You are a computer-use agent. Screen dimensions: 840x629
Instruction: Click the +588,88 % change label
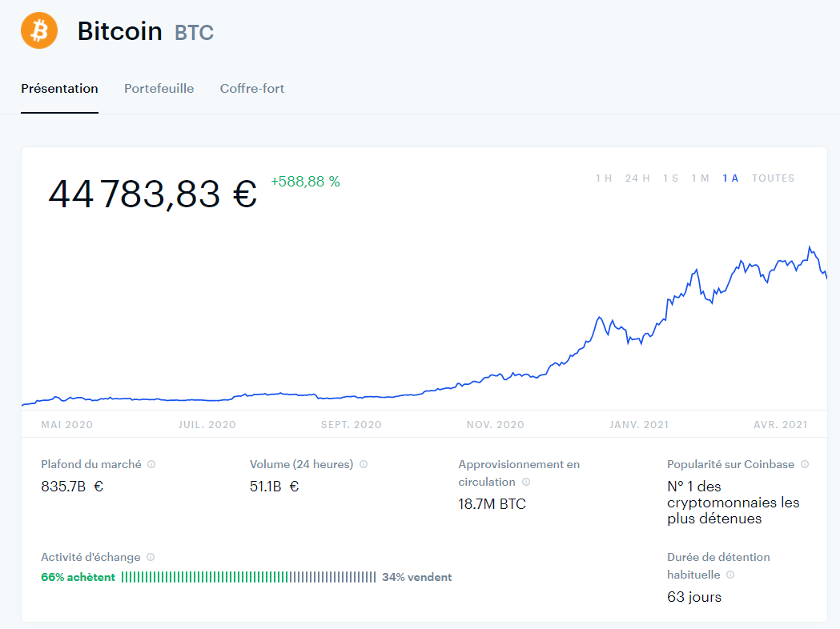[305, 182]
